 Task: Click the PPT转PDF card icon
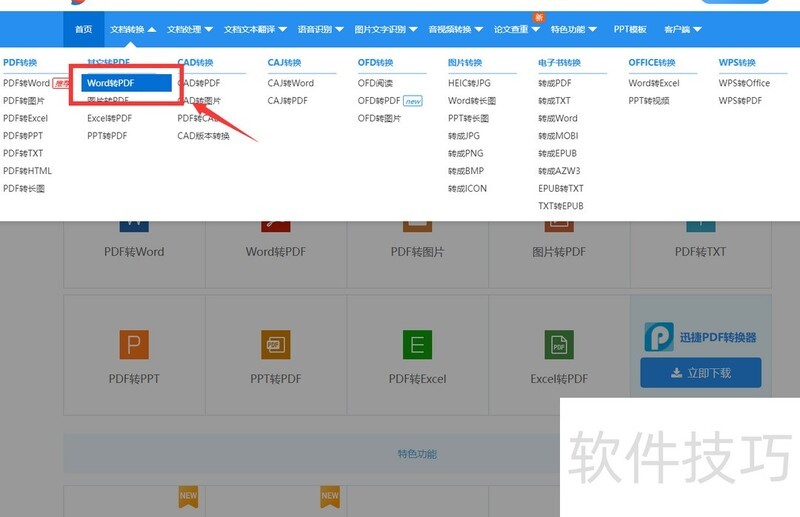pyautogui.click(x=276, y=344)
